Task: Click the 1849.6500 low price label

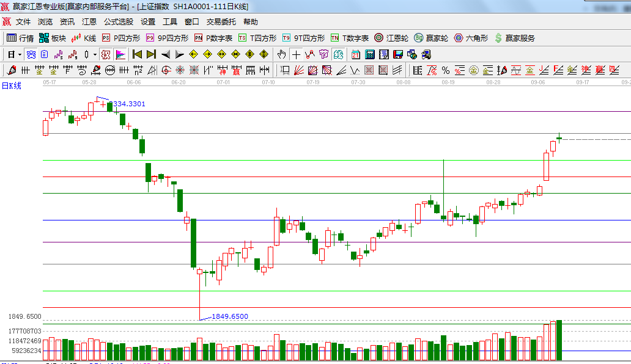Action: pyautogui.click(x=230, y=316)
